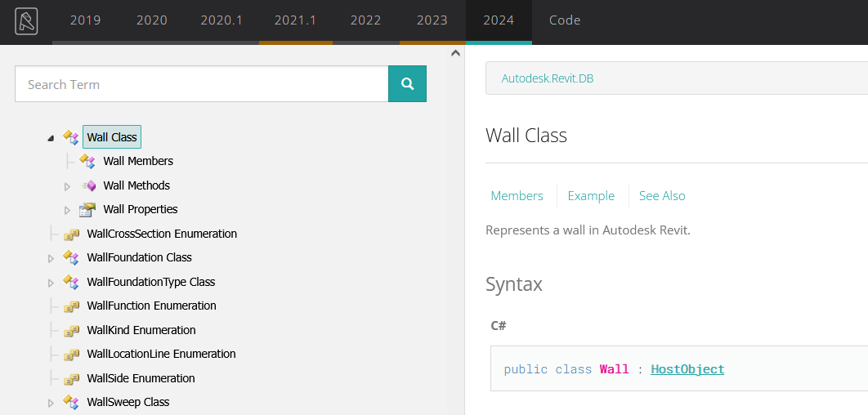Click the Wall Class tree icon
Viewport: 868px width, 415px height.
click(71, 137)
